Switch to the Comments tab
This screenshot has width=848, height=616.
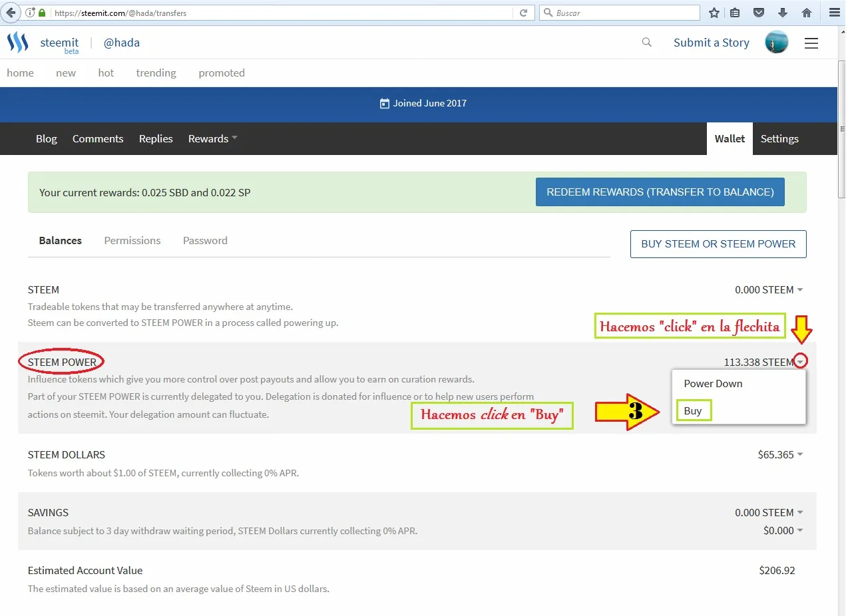coord(98,138)
